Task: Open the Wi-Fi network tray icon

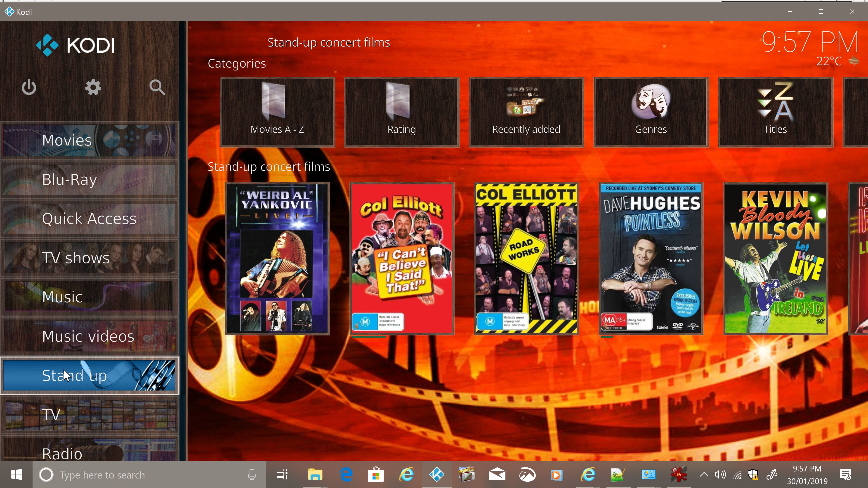Action: (737, 475)
